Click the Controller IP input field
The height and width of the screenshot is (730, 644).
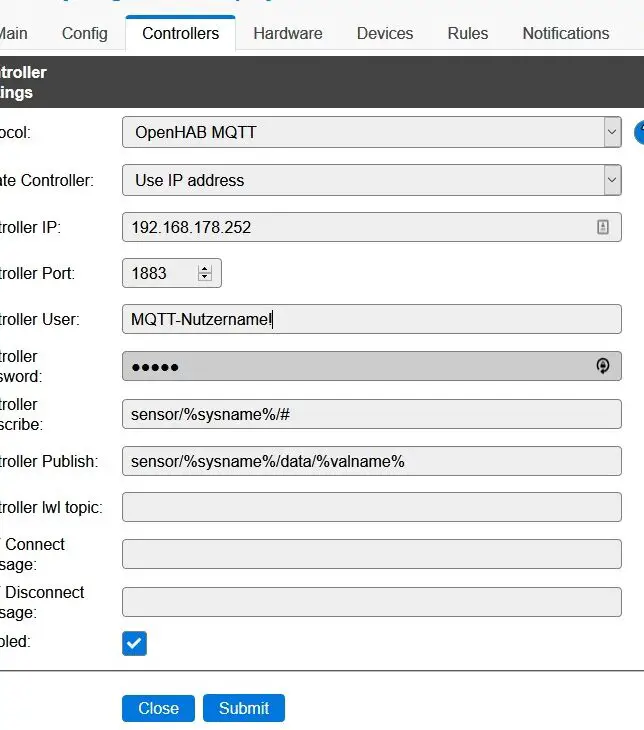(372, 227)
